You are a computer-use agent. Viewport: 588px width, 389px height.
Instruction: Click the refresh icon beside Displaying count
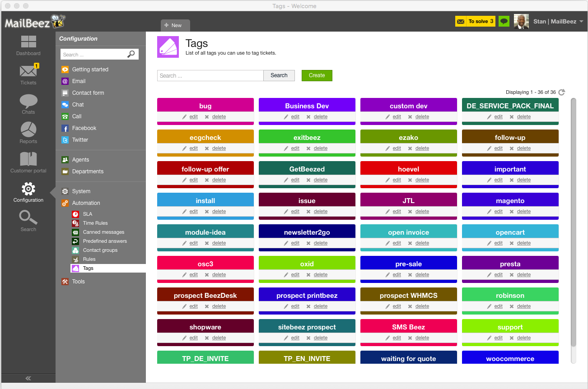562,92
